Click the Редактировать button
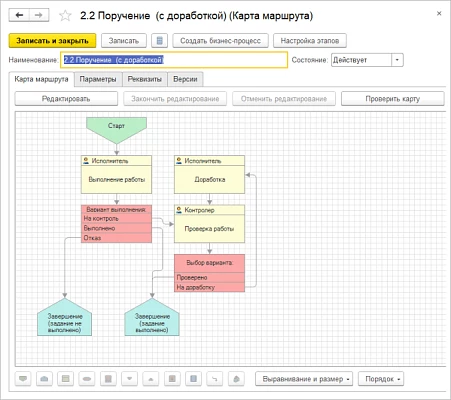This screenshot has height=400, width=451. [x=66, y=99]
